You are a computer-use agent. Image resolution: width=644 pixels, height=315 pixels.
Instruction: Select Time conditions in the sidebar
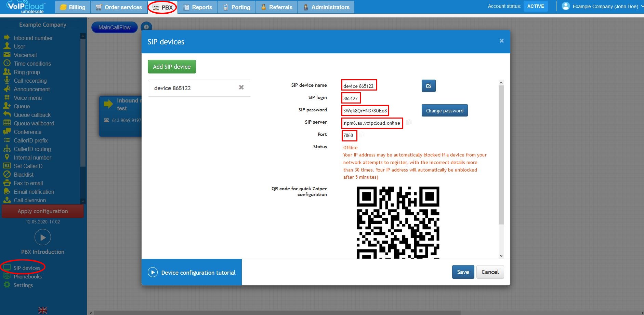pyautogui.click(x=32, y=64)
